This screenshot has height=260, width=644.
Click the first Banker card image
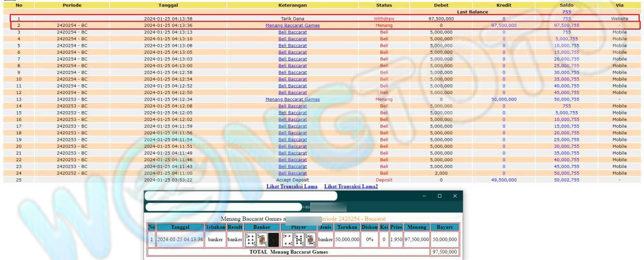tap(250, 240)
